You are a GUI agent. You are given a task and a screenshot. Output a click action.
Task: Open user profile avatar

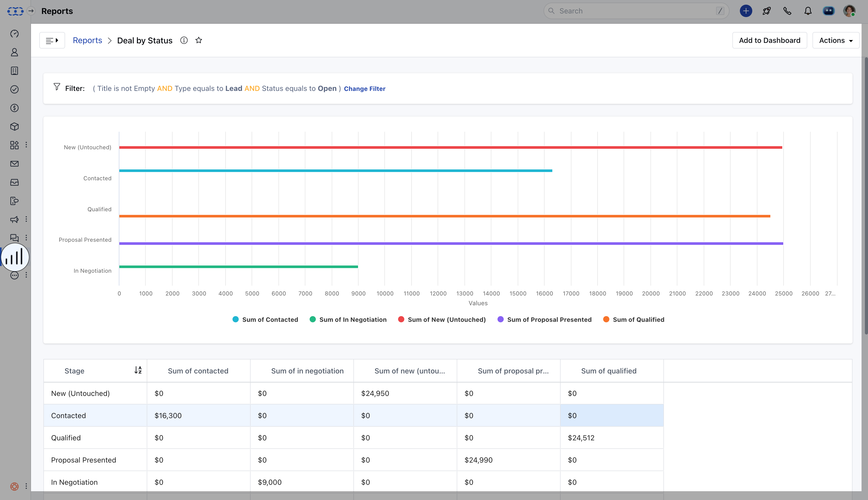(x=849, y=11)
